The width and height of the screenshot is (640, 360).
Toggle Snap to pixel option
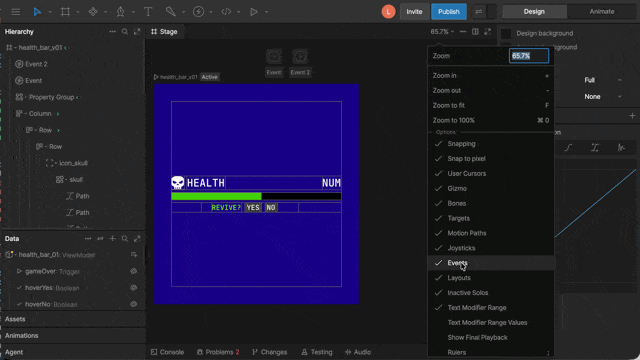[491, 159]
